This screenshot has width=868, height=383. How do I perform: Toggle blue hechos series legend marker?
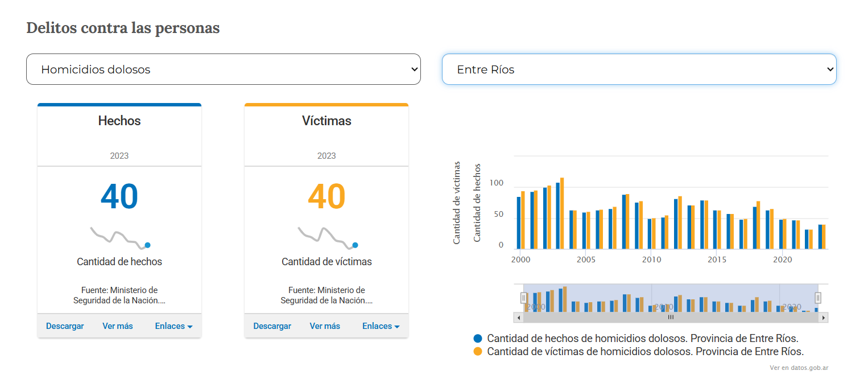coord(478,338)
